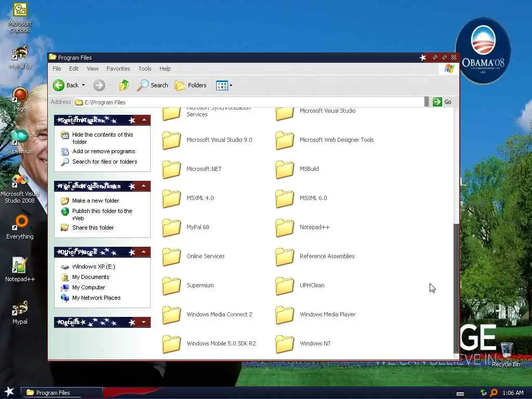Select the Notepad++ folder in Program Files
This screenshot has width=532, height=399.
pyautogui.click(x=302, y=228)
